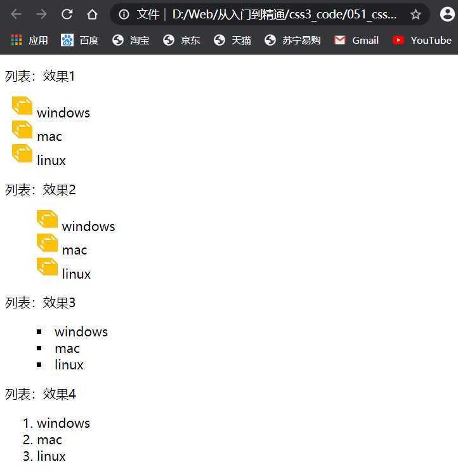This screenshot has width=458, height=476.
Task: Click the globe icon beside 天猫
Action: click(x=219, y=40)
